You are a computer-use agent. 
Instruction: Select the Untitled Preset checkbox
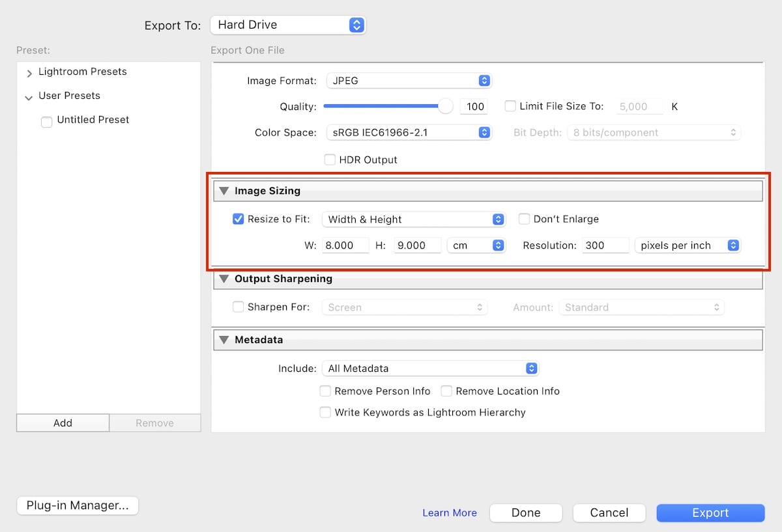[x=46, y=121]
